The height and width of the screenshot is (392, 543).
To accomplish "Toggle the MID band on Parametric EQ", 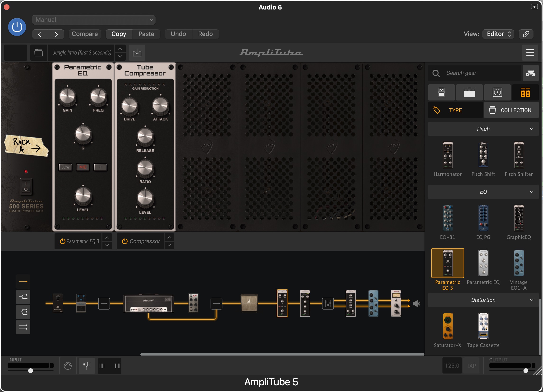I will point(83,167).
